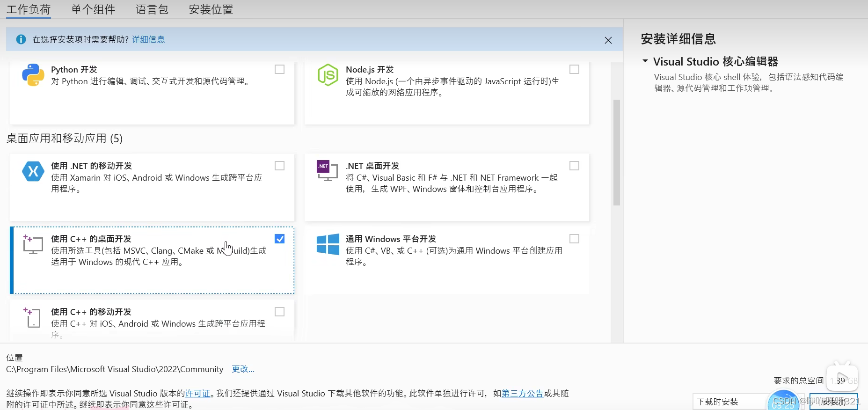Click the 安装详细信息 panel heading
The width and height of the screenshot is (868, 410).
pyautogui.click(x=678, y=39)
